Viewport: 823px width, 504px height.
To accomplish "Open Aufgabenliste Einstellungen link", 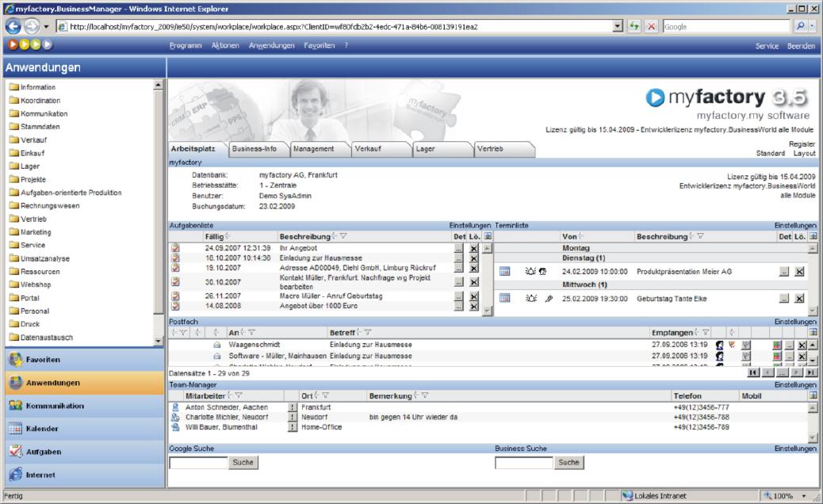I will (469, 226).
